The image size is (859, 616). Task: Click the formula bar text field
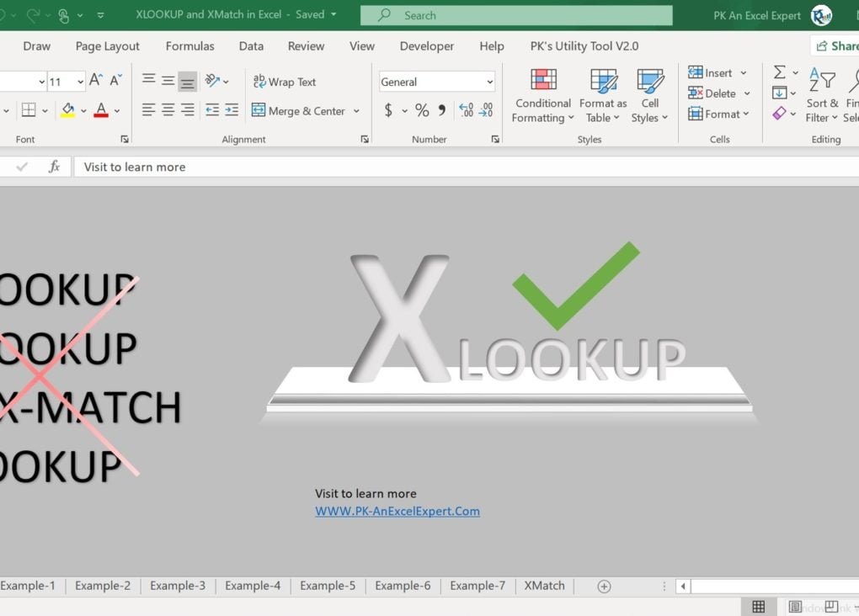[x=466, y=167]
